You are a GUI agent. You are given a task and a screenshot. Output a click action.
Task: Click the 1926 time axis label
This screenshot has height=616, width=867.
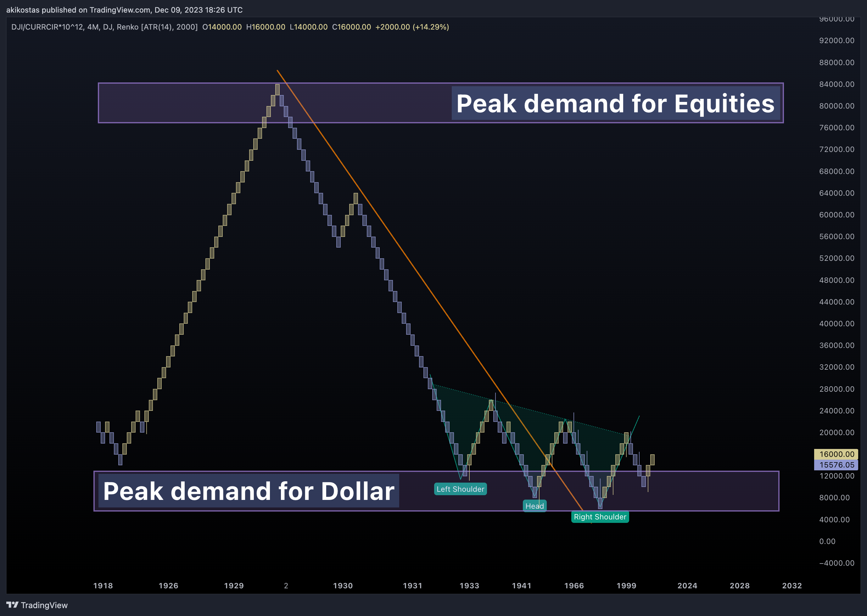point(168,586)
